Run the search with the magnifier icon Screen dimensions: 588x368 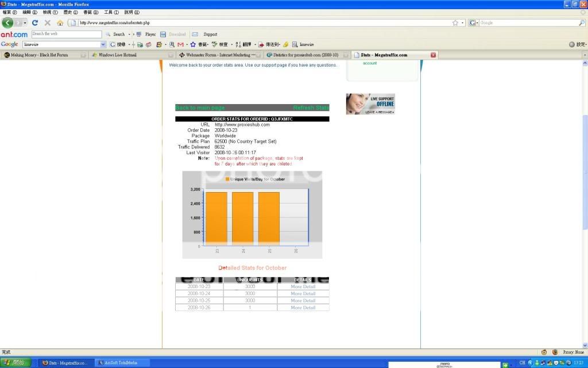pyautogui.click(x=582, y=22)
